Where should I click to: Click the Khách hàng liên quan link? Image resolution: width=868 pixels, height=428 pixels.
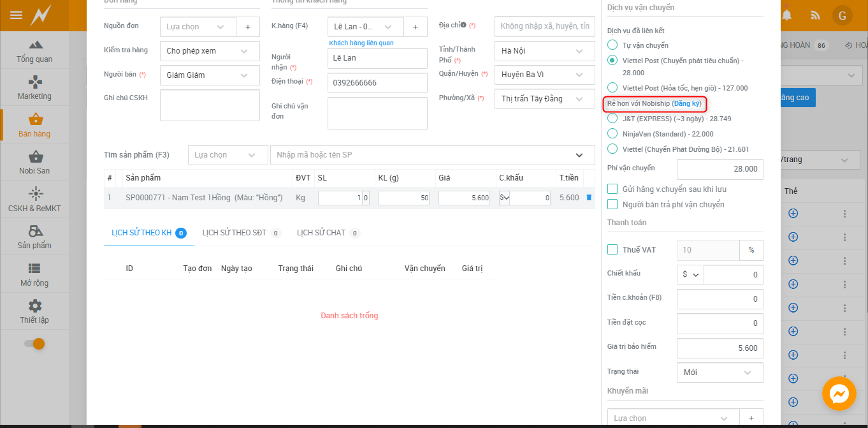[361, 43]
